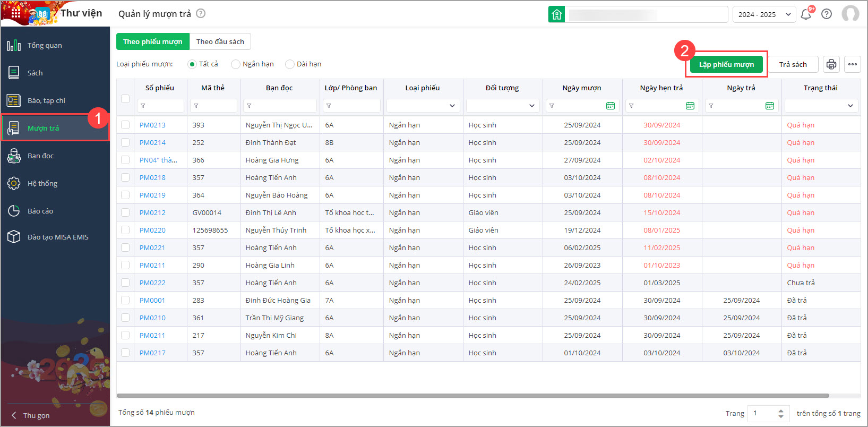Viewport: 868px width, 427px height.
Task: Click the green home icon
Action: 556,14
